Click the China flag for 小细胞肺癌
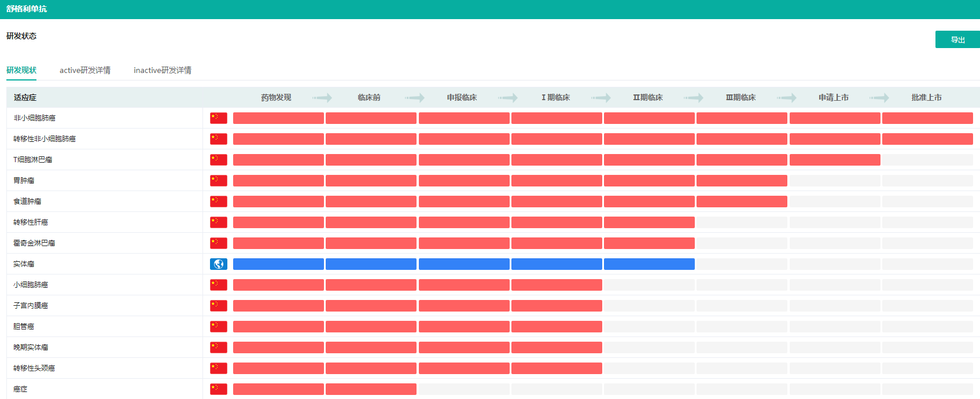The image size is (980, 399). pyautogui.click(x=218, y=285)
